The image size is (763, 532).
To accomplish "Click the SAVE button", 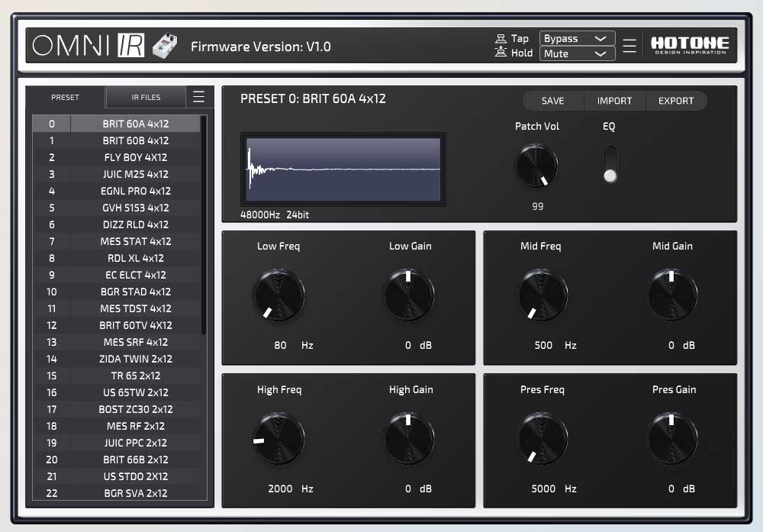I will click(x=552, y=101).
